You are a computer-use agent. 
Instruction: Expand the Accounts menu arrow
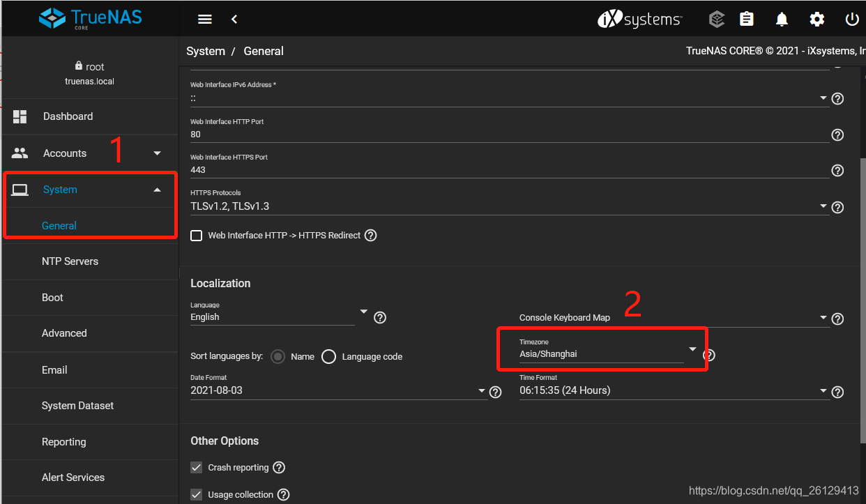(x=157, y=153)
